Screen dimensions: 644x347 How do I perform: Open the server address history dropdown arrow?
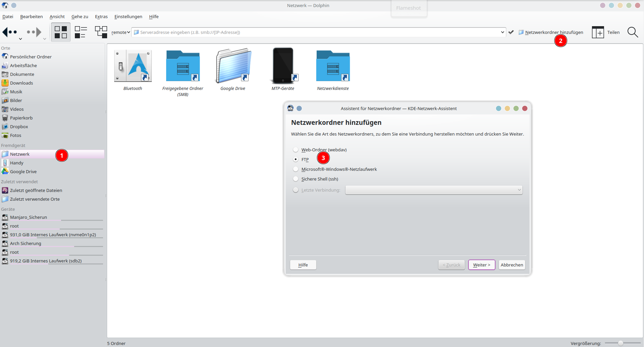(x=502, y=32)
